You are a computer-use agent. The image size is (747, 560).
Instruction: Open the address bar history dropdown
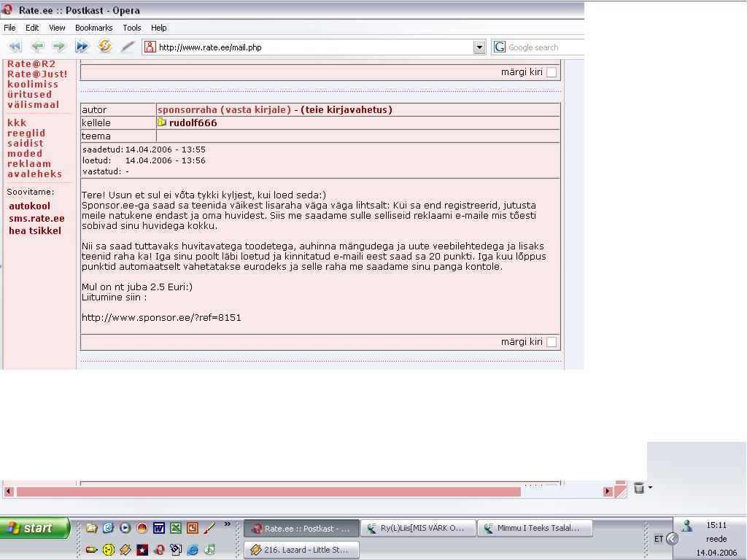[479, 47]
